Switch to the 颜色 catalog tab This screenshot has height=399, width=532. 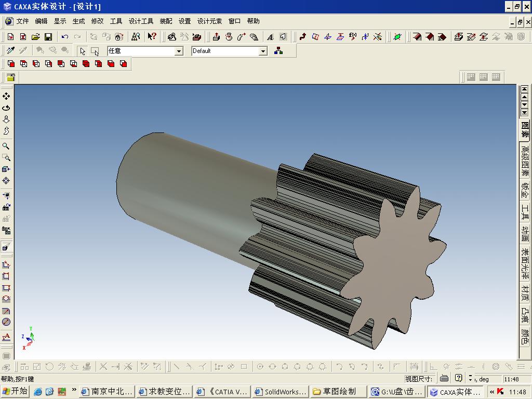click(x=525, y=336)
